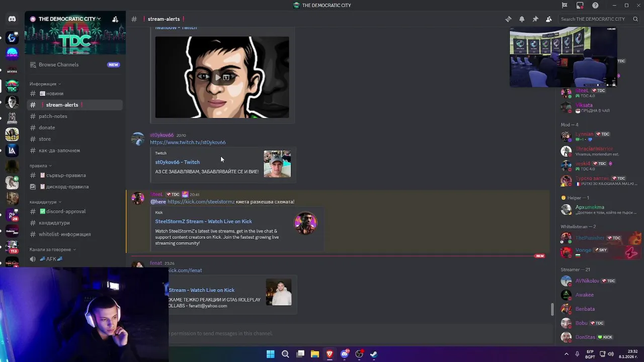
Task: Open server icon with 28 badge
Action: 12,215
